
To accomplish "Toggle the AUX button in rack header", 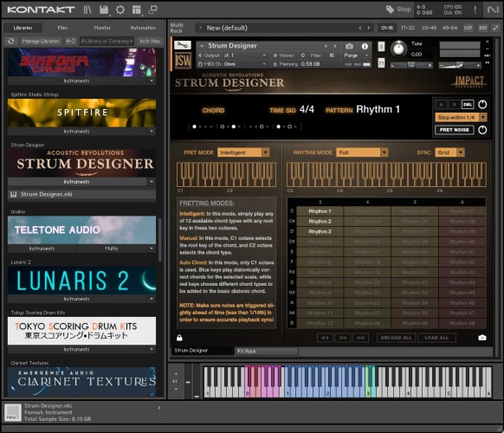I will coord(483,28).
